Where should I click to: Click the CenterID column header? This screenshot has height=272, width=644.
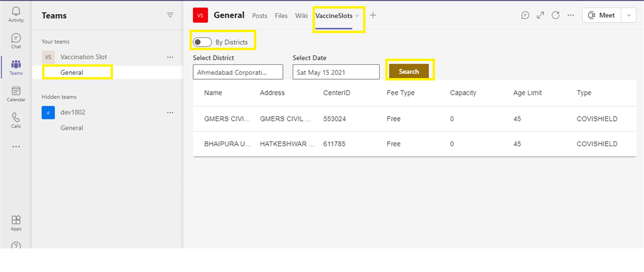337,93
